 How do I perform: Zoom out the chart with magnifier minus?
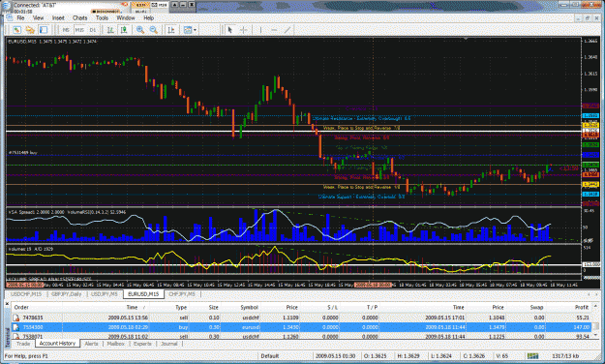(154, 30)
